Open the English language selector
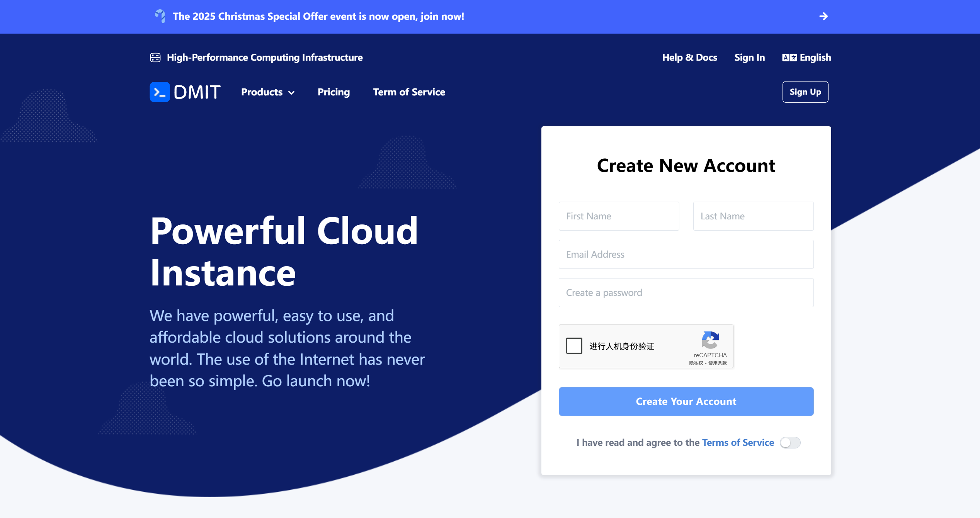This screenshot has height=518, width=980. (806, 58)
